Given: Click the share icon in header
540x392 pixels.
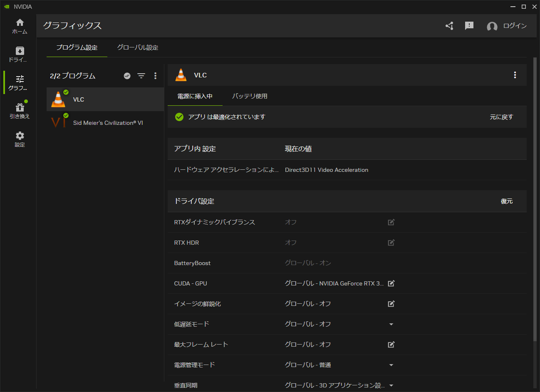Looking at the screenshot, I should [x=449, y=26].
